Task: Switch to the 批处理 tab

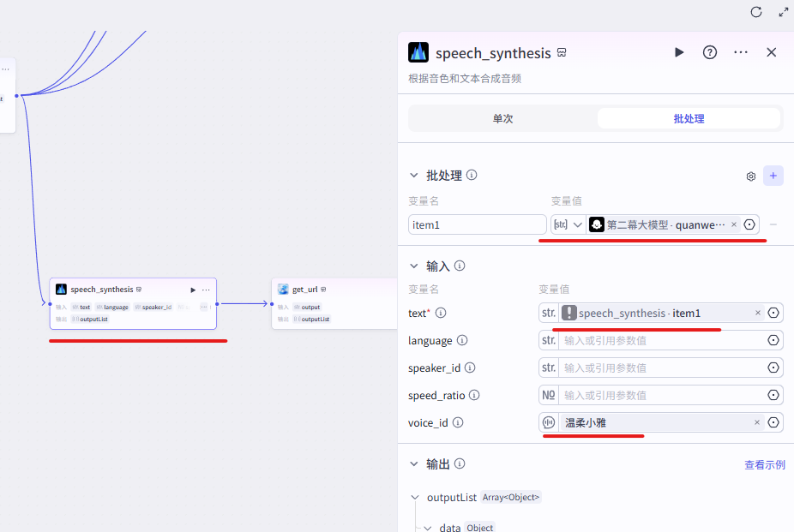Action: pos(689,118)
